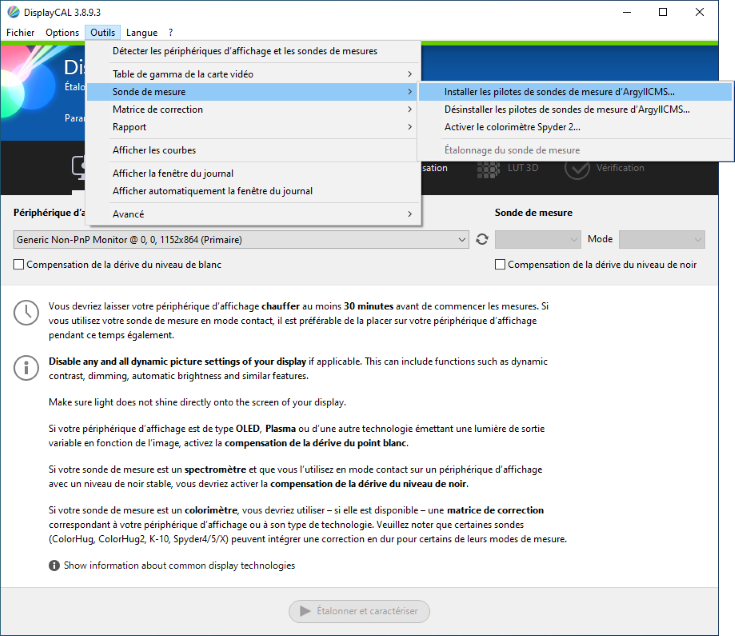This screenshot has height=636, width=735.
Task: Select Installer les pilotes de sondes ArgyllCMS
Action: click(x=559, y=92)
